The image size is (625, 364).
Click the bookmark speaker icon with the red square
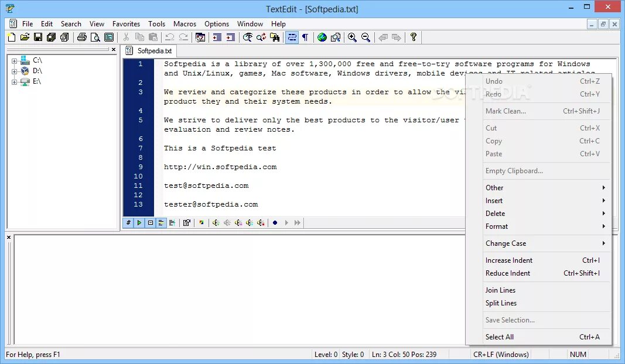pos(261,222)
